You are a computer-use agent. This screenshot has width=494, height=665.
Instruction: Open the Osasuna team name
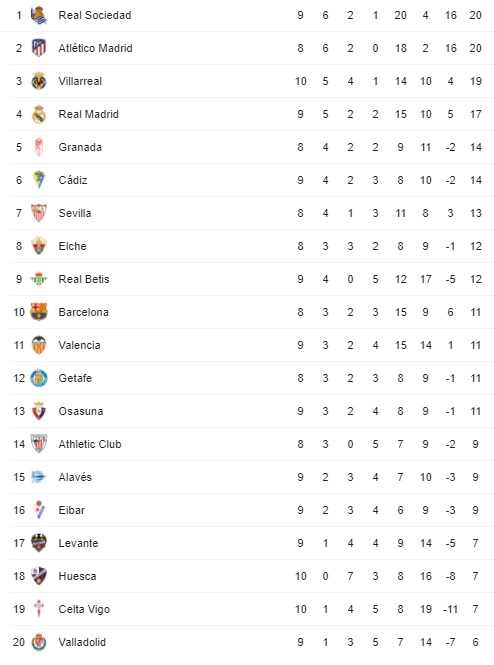[81, 411]
